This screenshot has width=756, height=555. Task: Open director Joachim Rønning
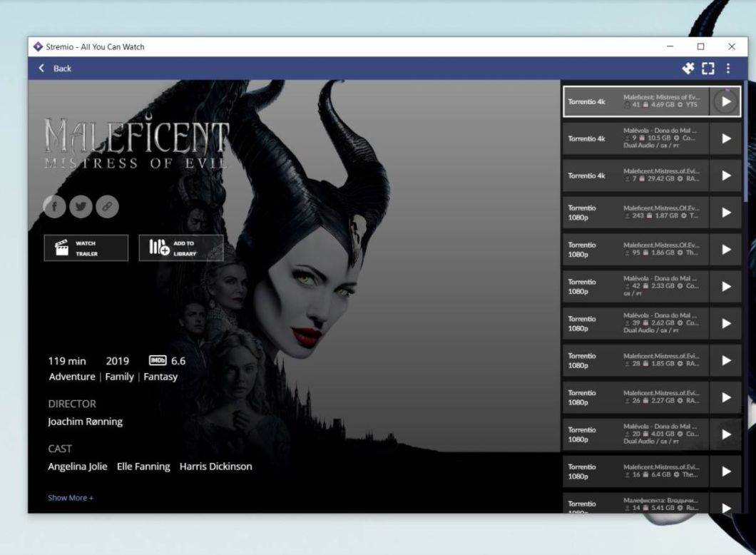[x=85, y=422]
